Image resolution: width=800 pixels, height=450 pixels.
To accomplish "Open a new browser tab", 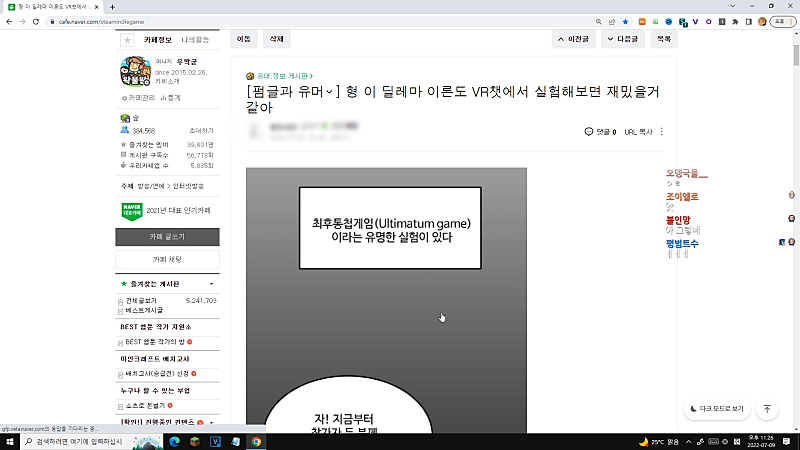I will coord(112,7).
